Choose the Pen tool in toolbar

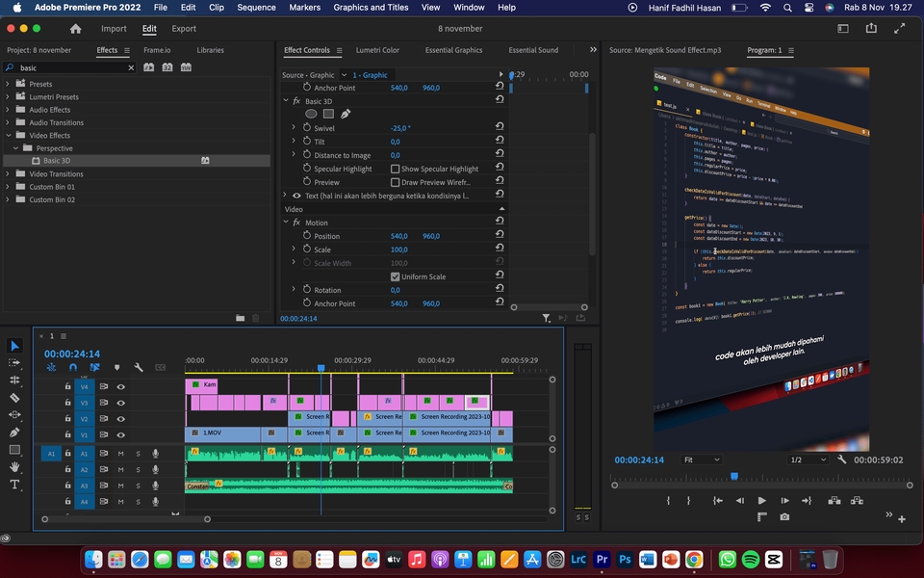(14, 433)
